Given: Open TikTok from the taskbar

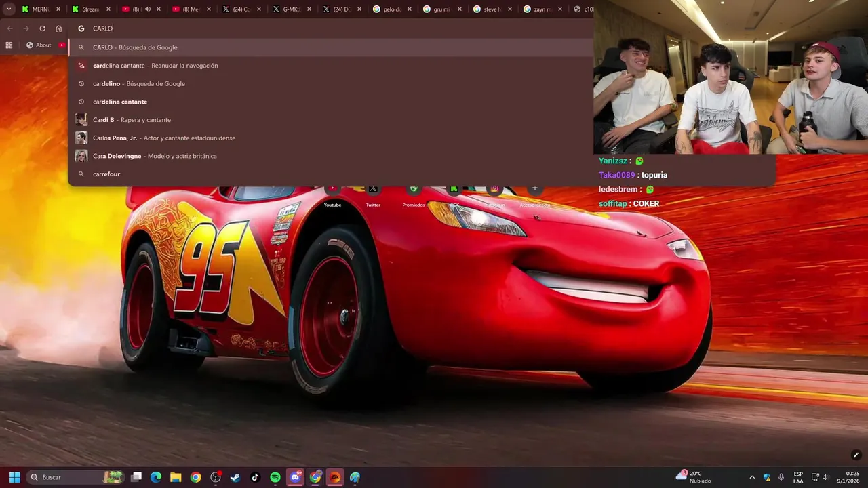Looking at the screenshot, I should [255, 477].
